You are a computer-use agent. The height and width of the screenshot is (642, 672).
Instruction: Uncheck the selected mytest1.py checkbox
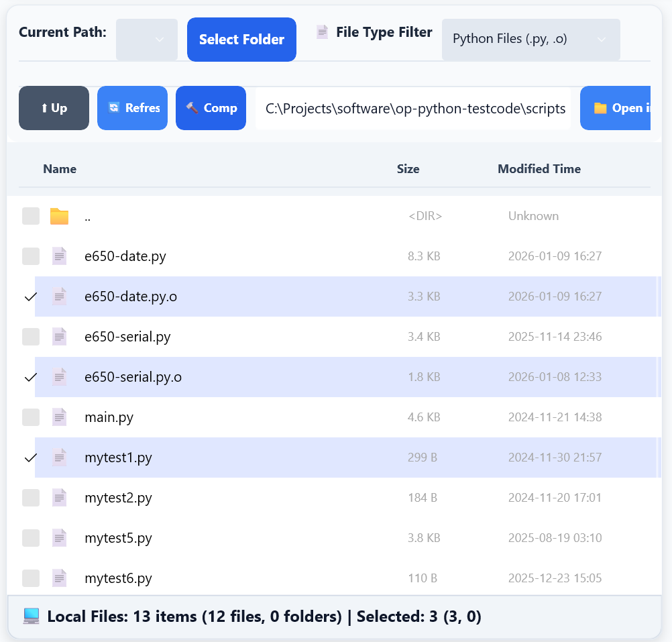[x=30, y=457]
